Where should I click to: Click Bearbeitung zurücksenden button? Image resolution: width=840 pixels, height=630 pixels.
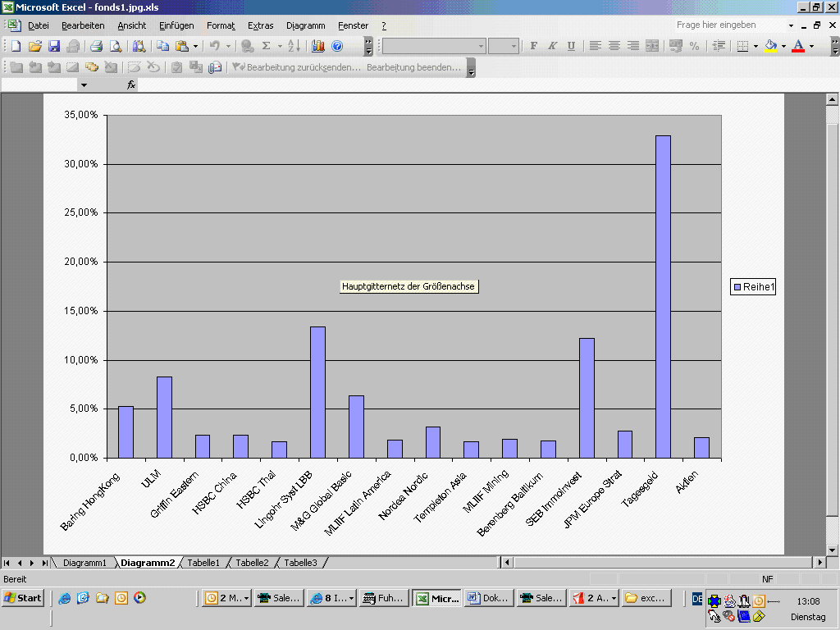pyautogui.click(x=297, y=67)
